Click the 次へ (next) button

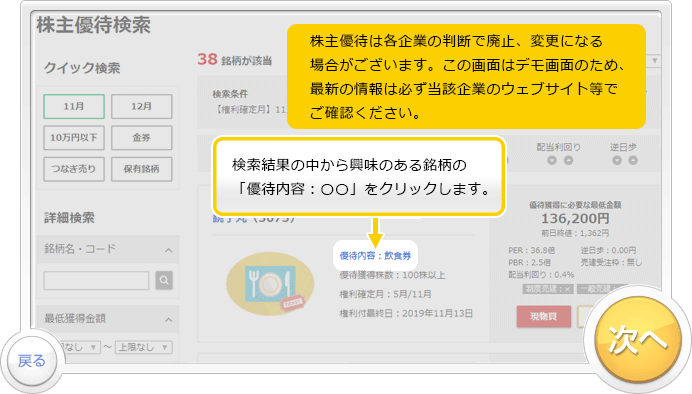coord(637,340)
